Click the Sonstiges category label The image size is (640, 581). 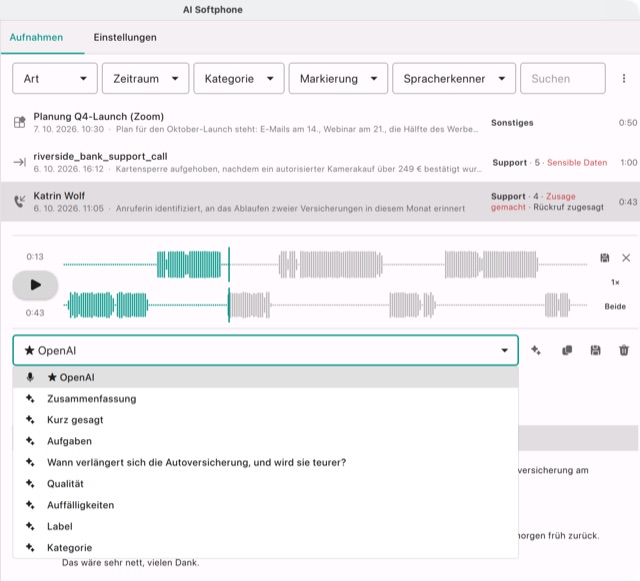[512, 122]
